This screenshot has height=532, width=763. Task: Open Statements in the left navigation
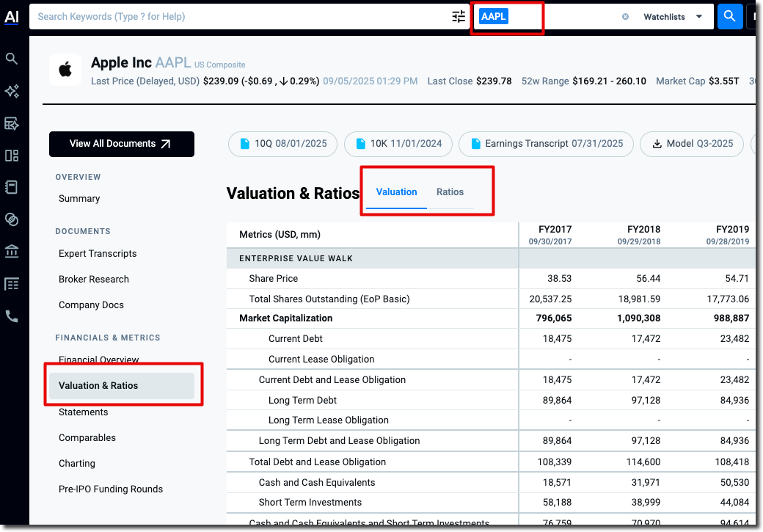coord(84,412)
